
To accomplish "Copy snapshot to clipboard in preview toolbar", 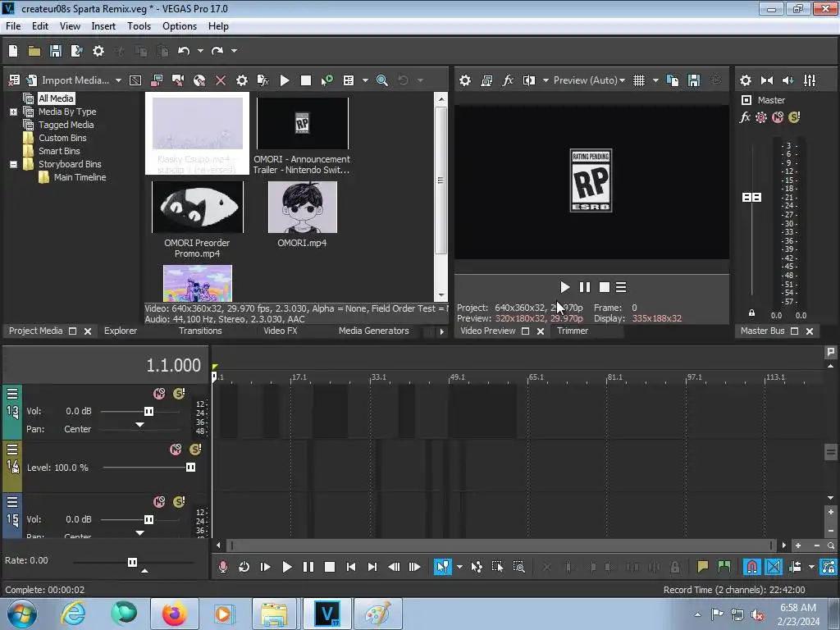I will (673, 80).
